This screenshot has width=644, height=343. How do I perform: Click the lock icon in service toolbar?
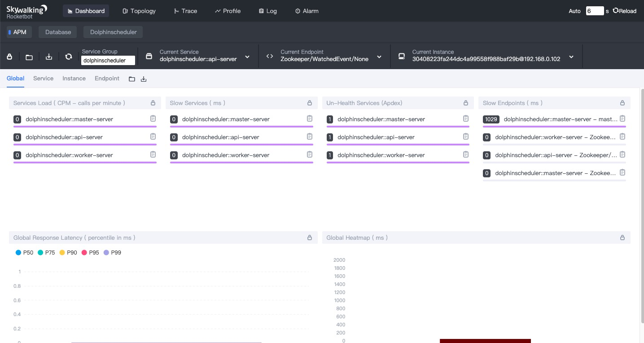click(9, 57)
